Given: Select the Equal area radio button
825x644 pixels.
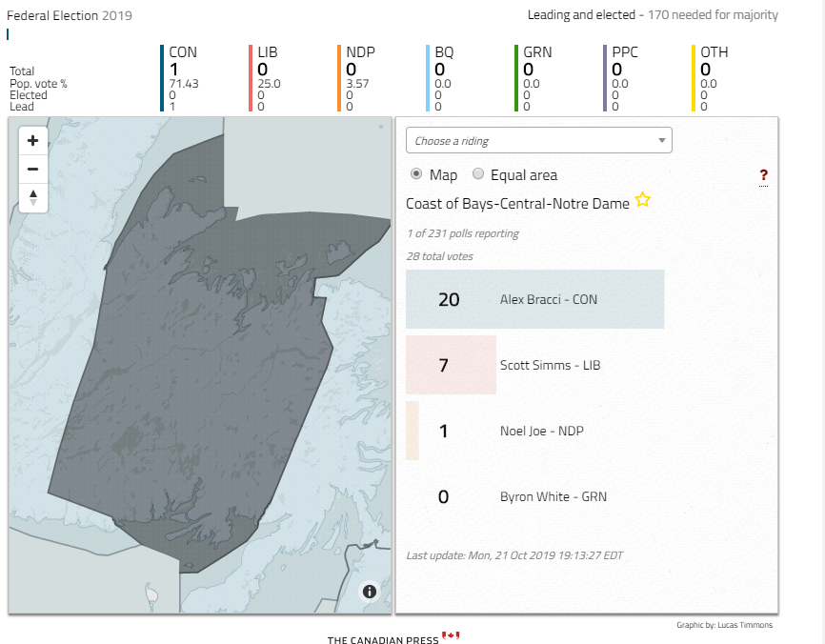Looking at the screenshot, I should tap(477, 174).
